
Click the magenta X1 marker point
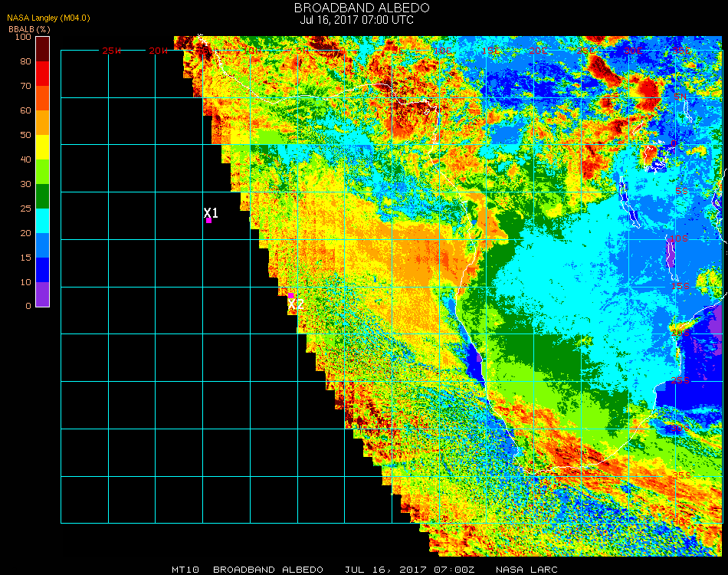pos(208,221)
